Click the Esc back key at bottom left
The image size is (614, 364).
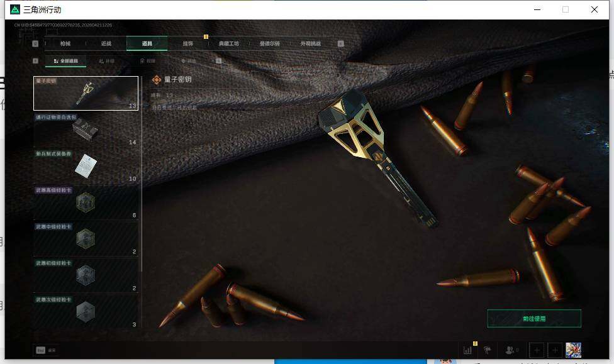coord(41,350)
